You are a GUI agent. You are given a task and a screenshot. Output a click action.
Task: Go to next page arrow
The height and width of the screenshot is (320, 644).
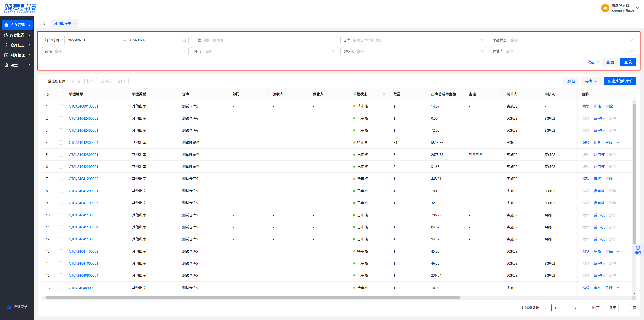point(575,308)
